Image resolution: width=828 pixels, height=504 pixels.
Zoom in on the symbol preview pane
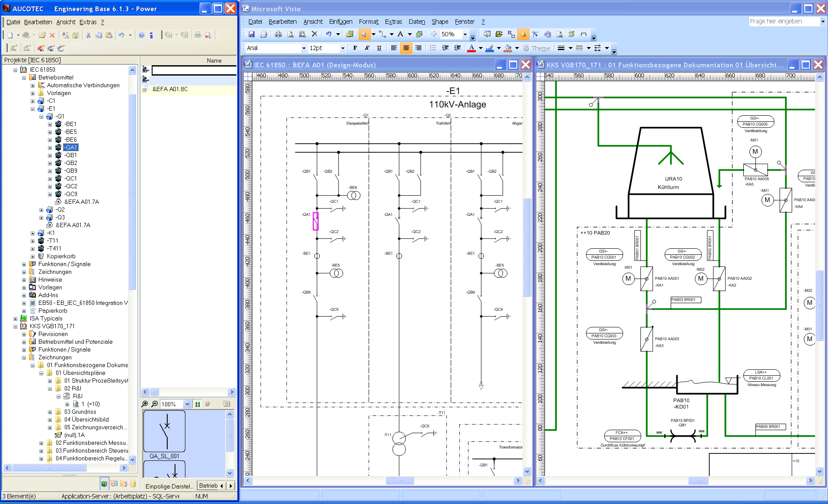(145, 404)
